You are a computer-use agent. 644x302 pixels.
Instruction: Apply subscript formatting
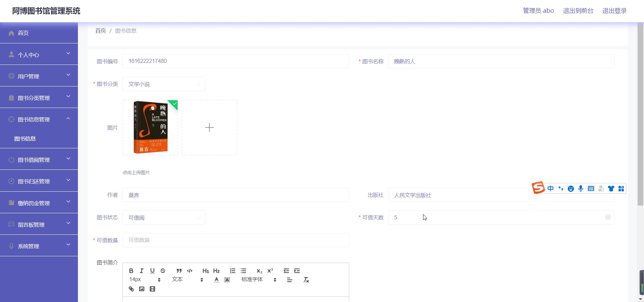coord(259,271)
